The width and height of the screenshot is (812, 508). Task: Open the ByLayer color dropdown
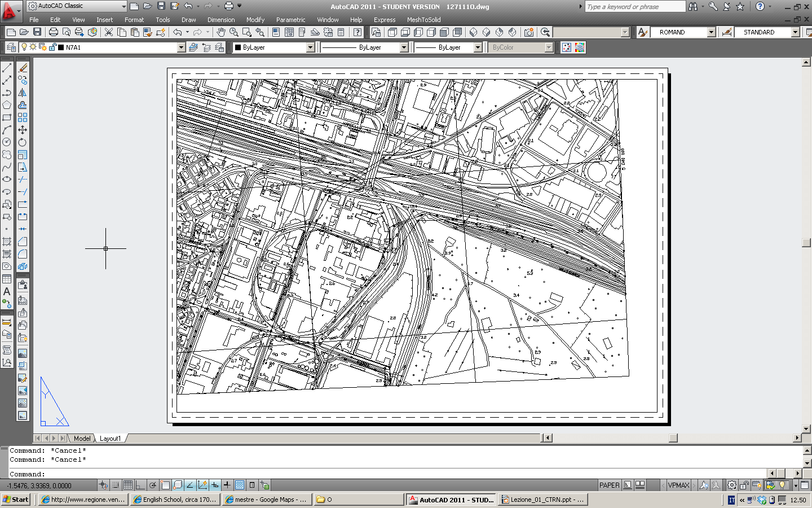tap(311, 47)
